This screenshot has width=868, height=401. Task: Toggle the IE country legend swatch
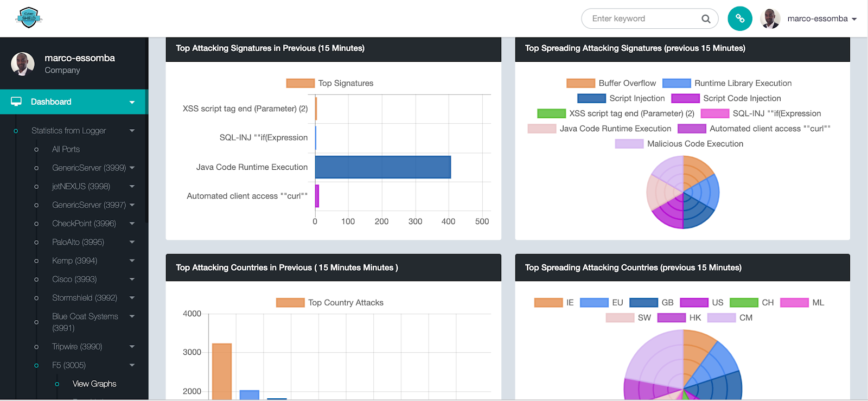548,303
